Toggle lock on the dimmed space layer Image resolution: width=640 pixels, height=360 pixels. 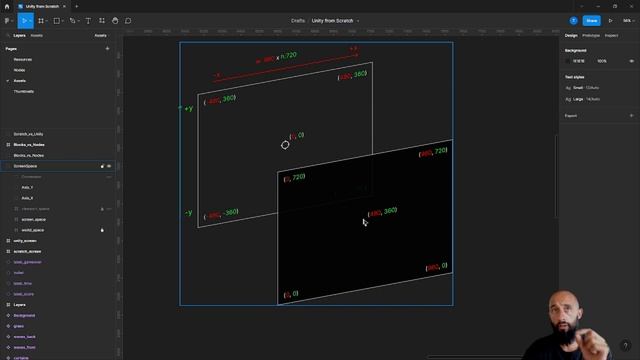click(102, 209)
